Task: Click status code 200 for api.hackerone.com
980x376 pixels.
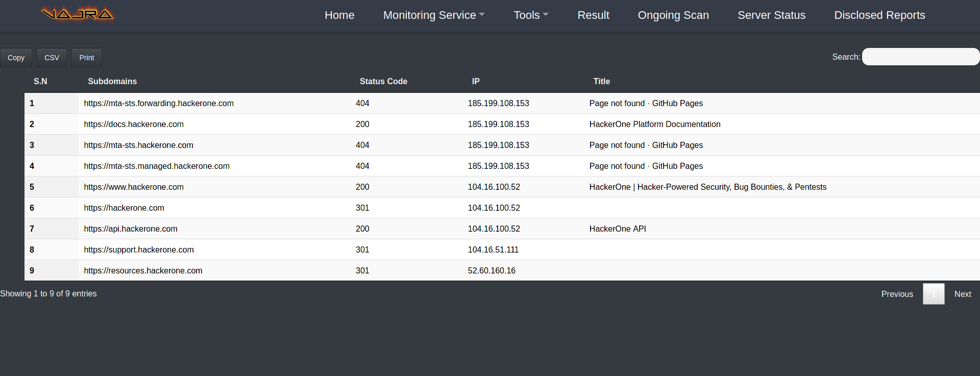Action: 362,229
